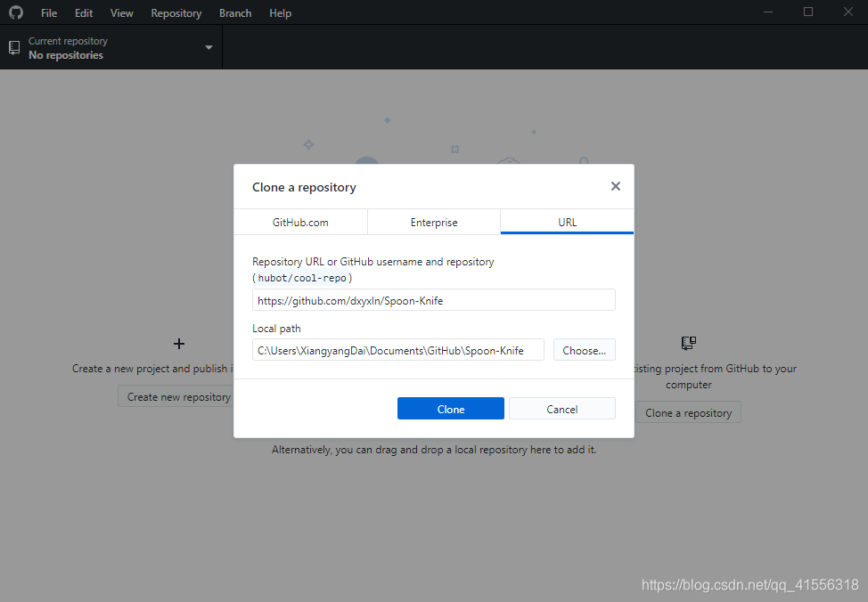This screenshot has width=868, height=602.
Task: Switch to the Enterprise tab
Action: [434, 222]
